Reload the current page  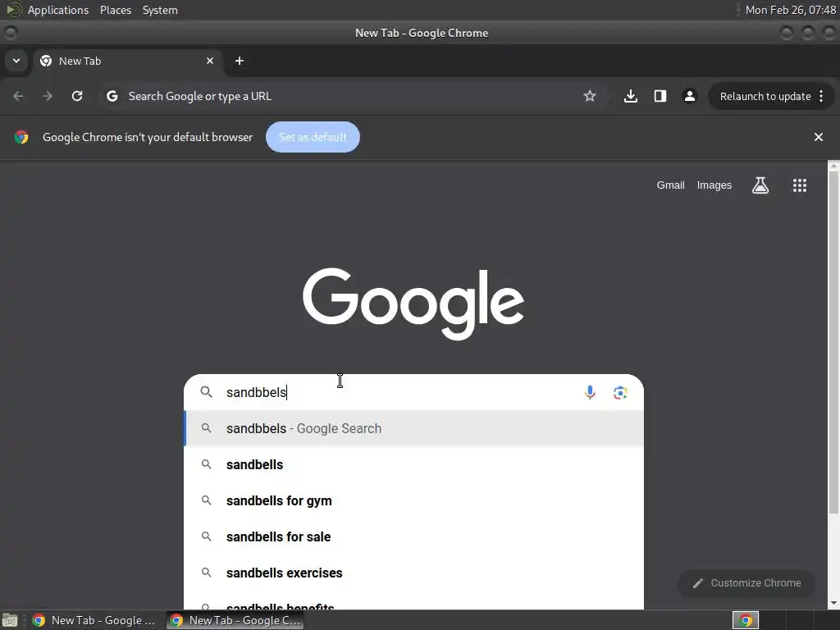pos(77,97)
